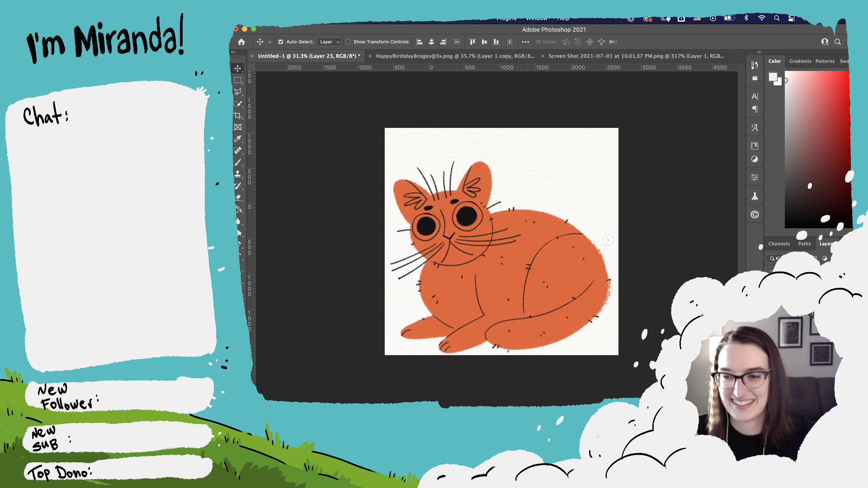Select the Frame tool
The image size is (868, 488).
(237, 127)
